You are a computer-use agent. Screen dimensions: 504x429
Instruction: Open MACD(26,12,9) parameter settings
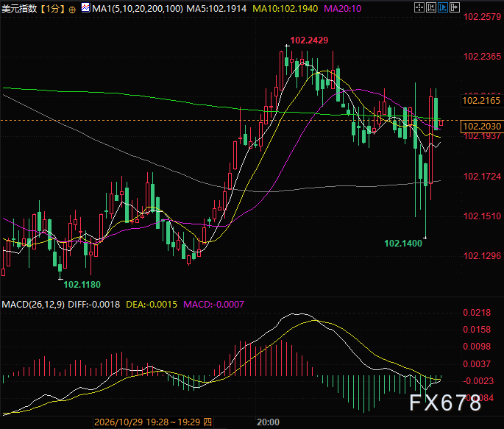(33, 305)
